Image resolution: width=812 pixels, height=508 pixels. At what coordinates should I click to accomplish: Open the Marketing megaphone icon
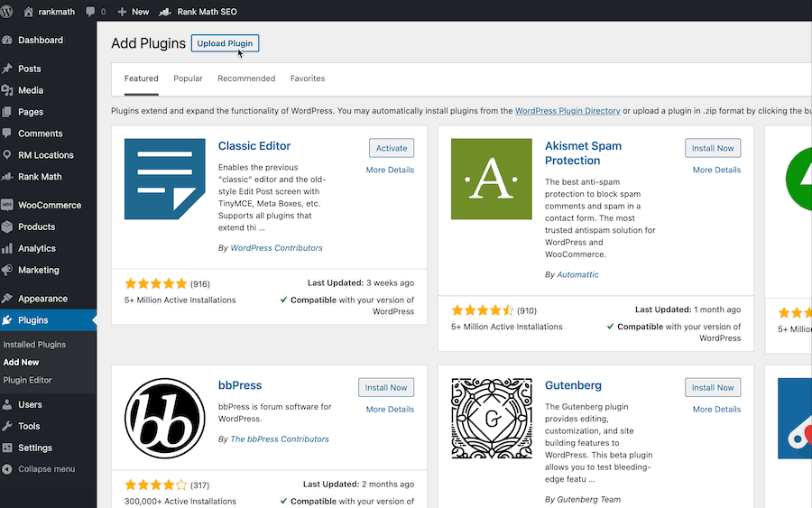point(6,270)
